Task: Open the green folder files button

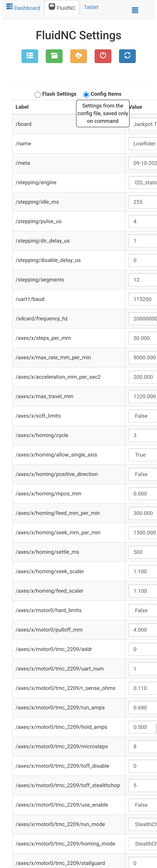Action: pos(54,56)
